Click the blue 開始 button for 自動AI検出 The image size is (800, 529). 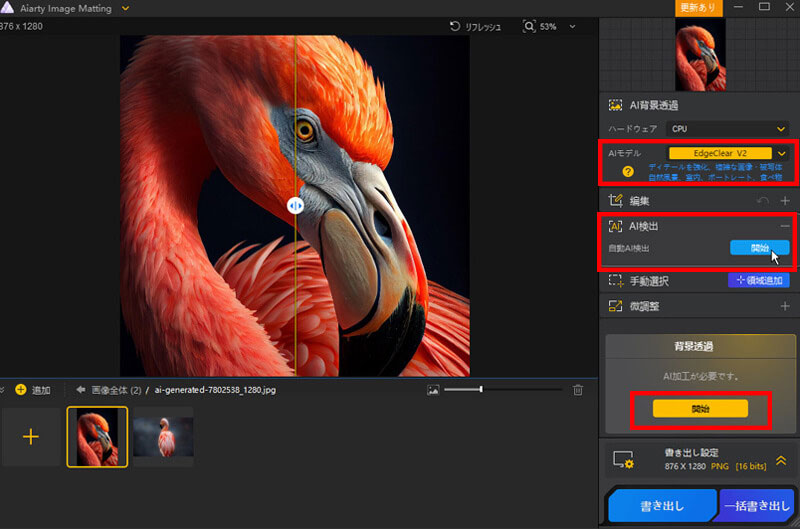point(759,247)
